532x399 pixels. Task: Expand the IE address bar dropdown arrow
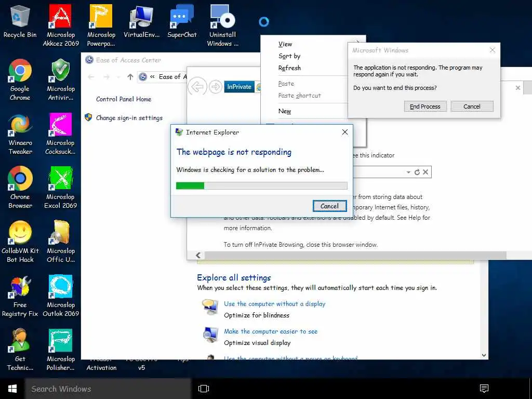(x=408, y=172)
